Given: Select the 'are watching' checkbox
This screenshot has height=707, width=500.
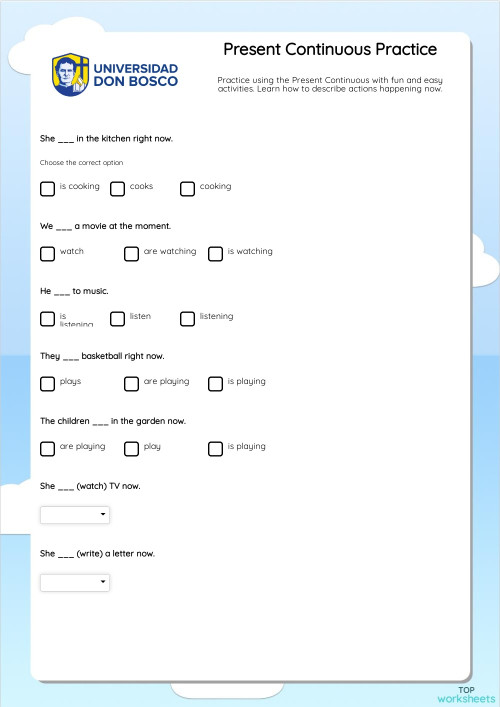Looking at the screenshot, I should coord(131,254).
